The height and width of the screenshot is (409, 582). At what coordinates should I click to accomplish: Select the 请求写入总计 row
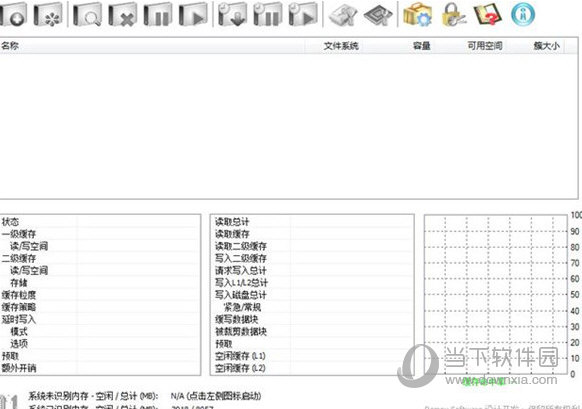[x=313, y=271]
